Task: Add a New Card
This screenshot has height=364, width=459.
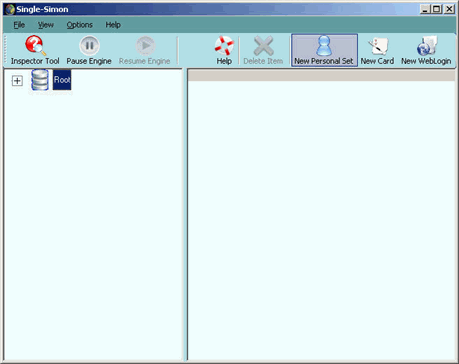Action: coord(377,50)
